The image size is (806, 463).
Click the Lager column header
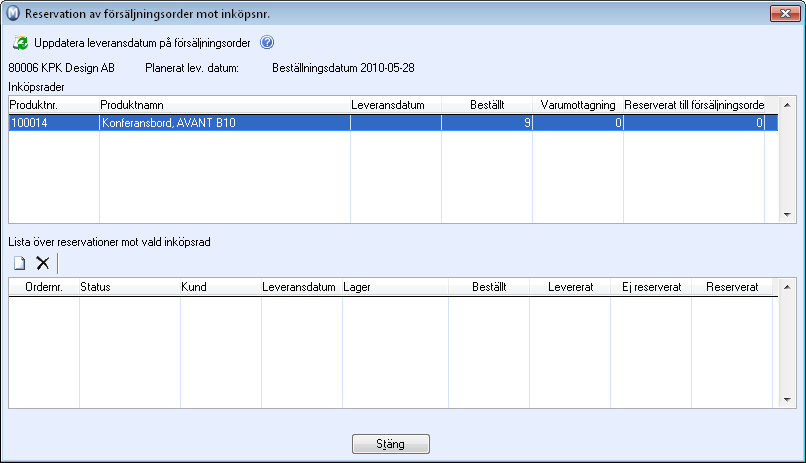[395, 287]
